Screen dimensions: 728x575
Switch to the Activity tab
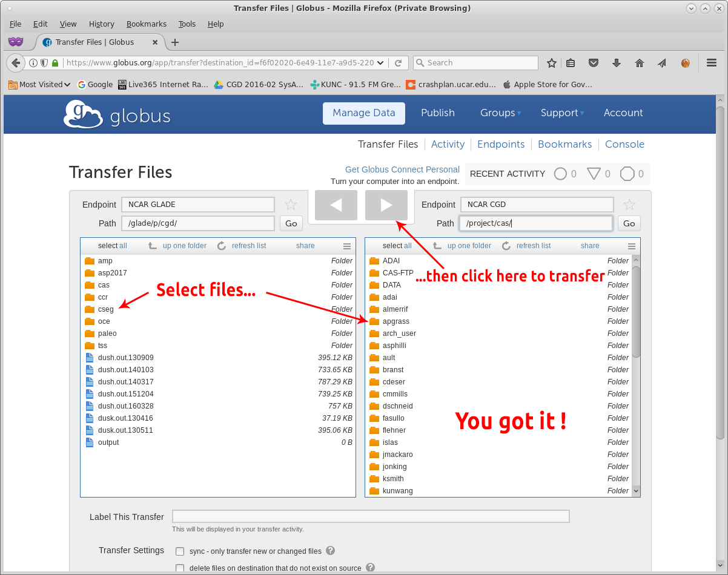tap(448, 144)
